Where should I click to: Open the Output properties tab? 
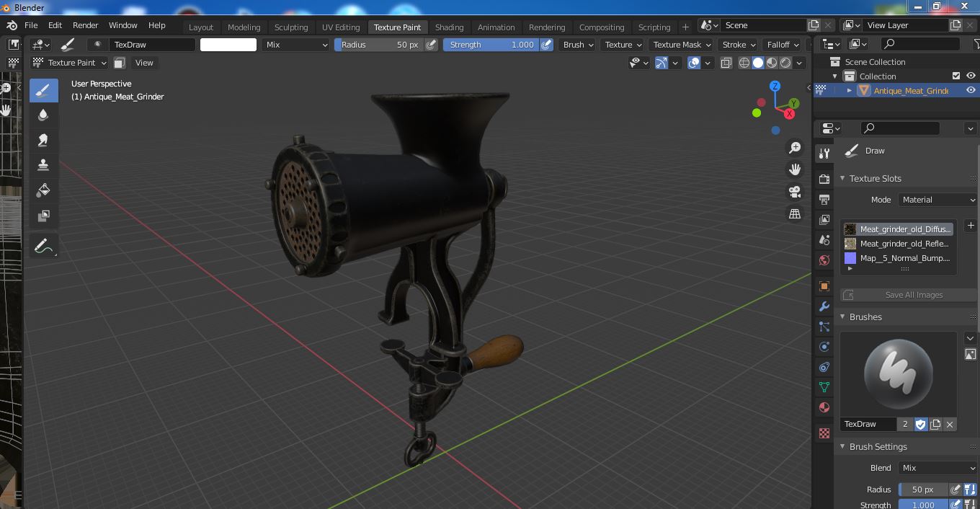[824, 199]
